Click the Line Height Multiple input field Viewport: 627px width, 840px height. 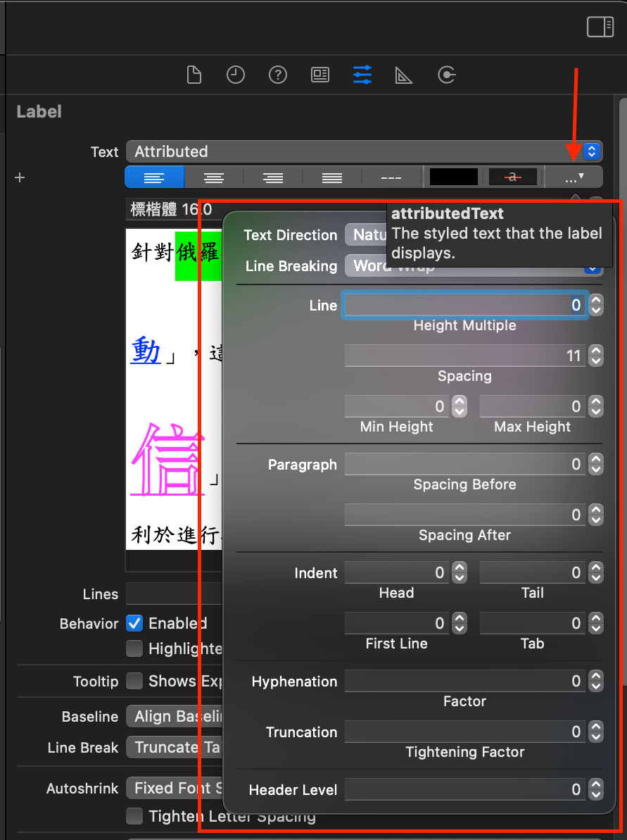[x=464, y=305]
